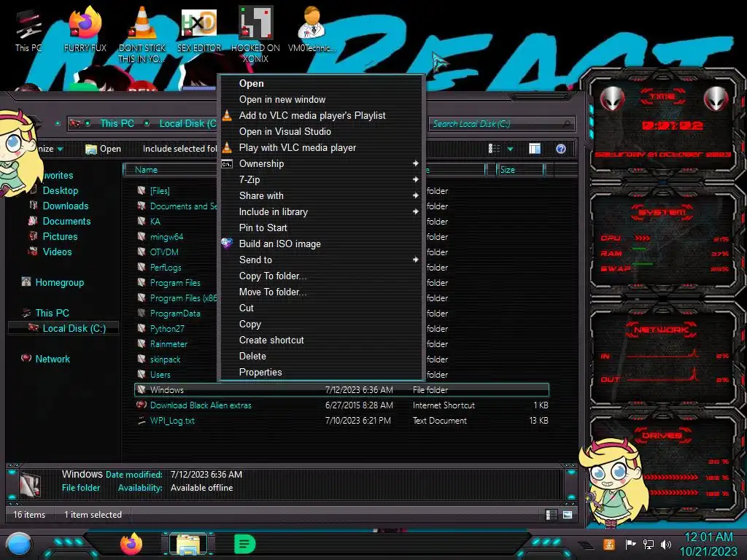Open the Organize dropdown arrow
Screen dimensions: 747x560
pyautogui.click(x=60, y=149)
